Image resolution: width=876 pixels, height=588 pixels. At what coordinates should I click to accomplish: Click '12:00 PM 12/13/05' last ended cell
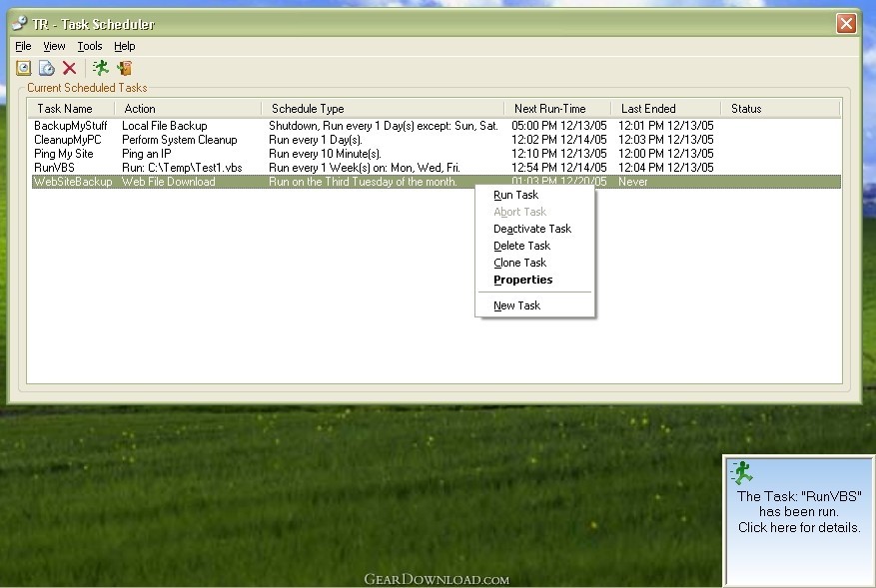pos(666,154)
